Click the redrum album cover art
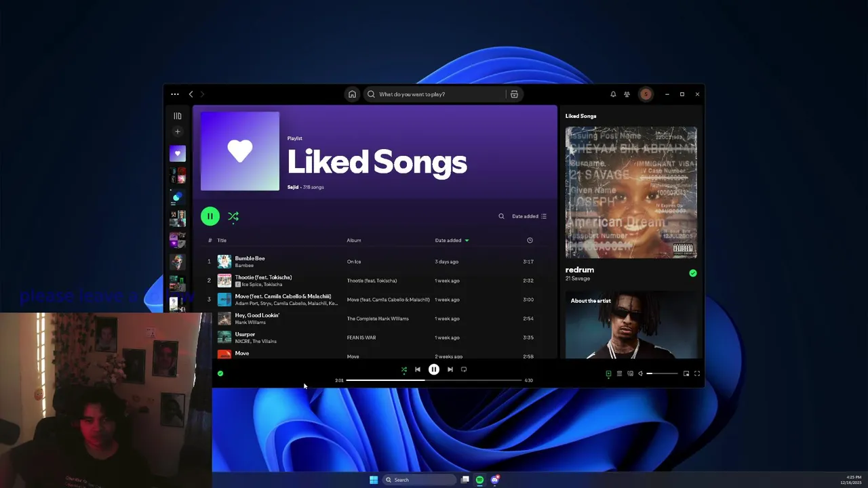Image resolution: width=868 pixels, height=488 pixels. tap(631, 192)
